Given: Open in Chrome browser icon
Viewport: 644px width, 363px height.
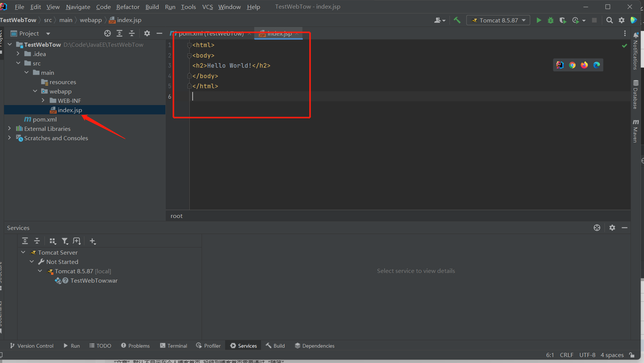Looking at the screenshot, I should (572, 65).
